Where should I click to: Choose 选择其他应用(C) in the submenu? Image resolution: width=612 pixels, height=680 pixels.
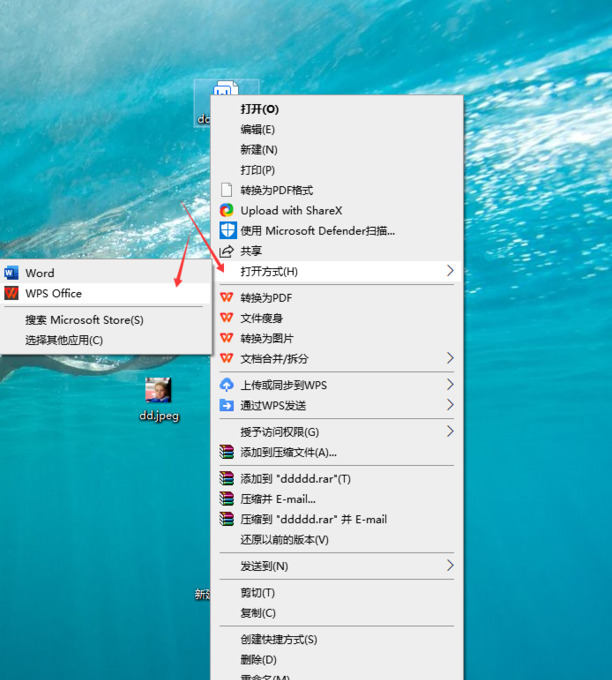pyautogui.click(x=106, y=340)
